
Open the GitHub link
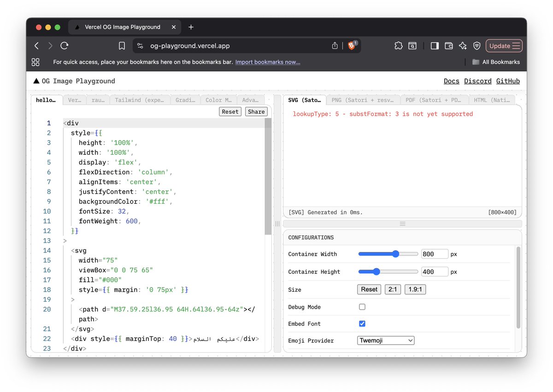click(508, 81)
